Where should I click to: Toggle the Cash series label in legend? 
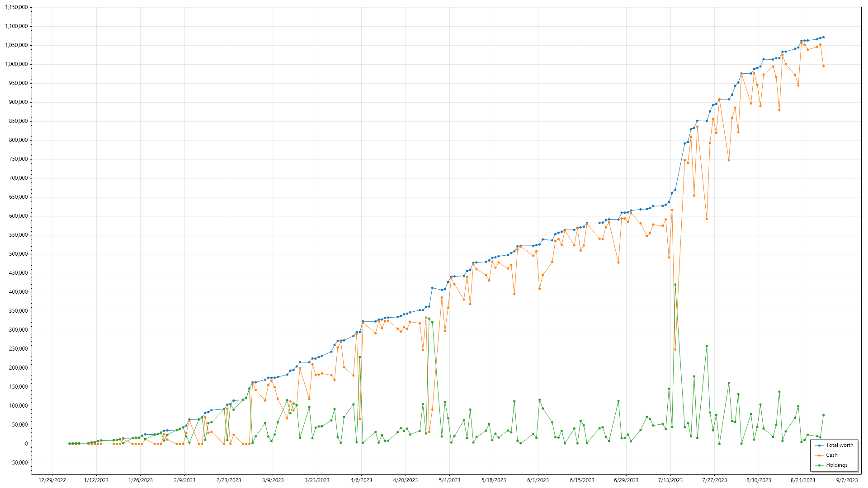(x=831, y=455)
